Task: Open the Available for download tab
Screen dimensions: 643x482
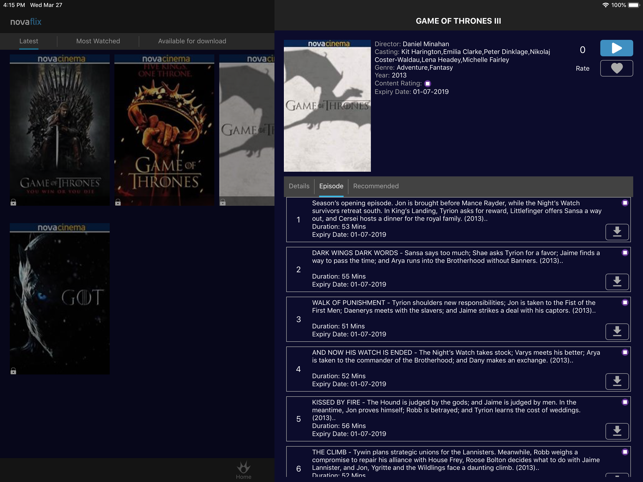Action: pos(192,41)
